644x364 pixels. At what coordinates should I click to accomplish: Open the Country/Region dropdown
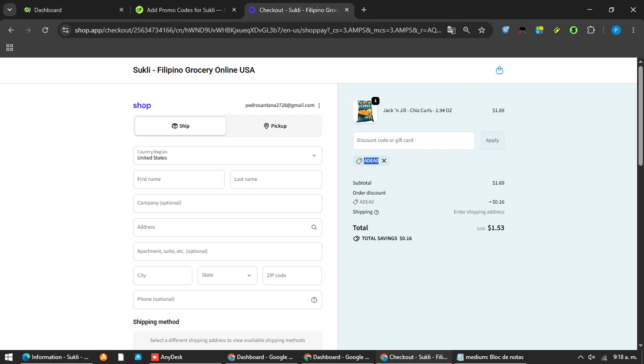(x=228, y=156)
